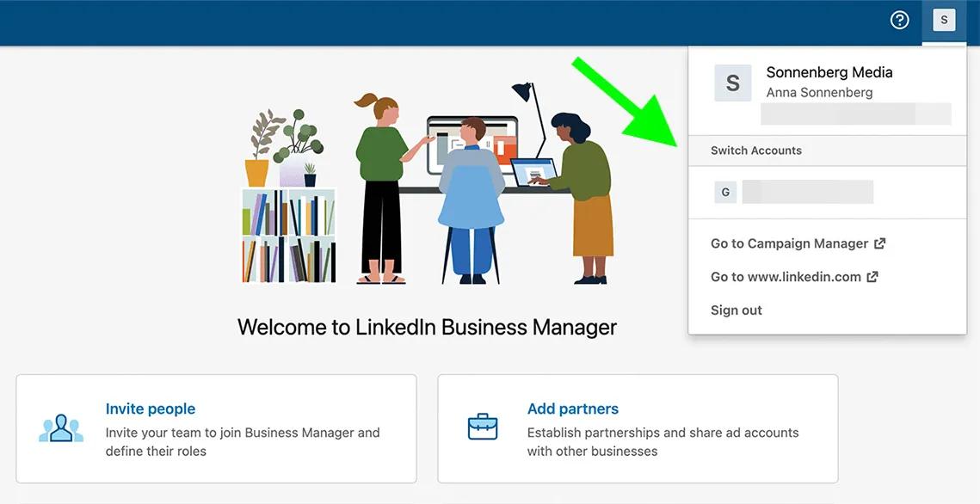
Task: Select Go to Campaign Manager
Action: click(x=788, y=243)
